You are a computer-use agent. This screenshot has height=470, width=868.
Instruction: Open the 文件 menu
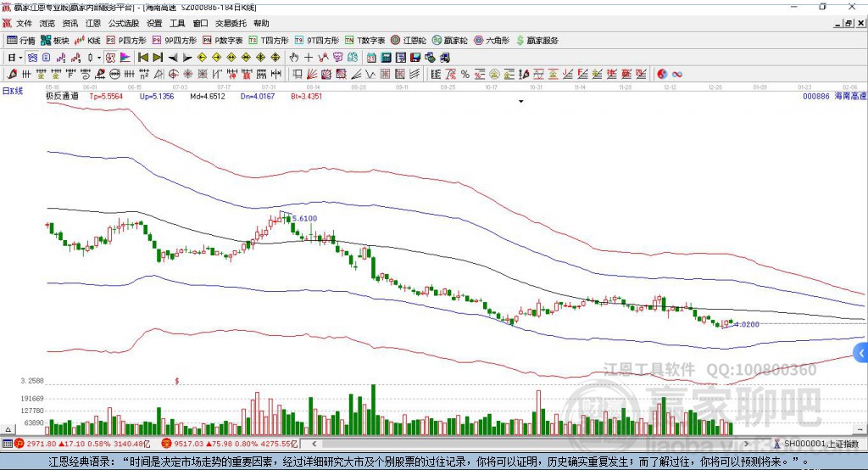click(x=24, y=23)
